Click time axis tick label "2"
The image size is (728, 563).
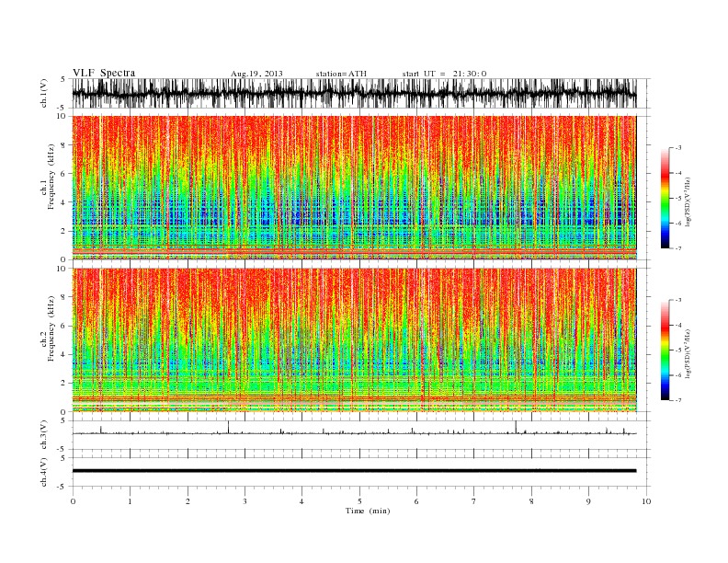(188, 501)
